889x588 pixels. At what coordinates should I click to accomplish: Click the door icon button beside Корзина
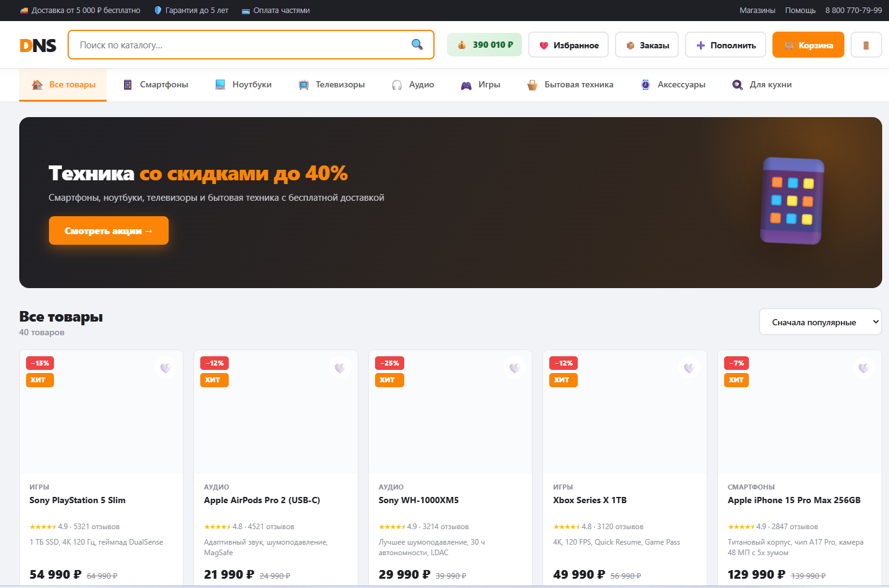coord(866,45)
